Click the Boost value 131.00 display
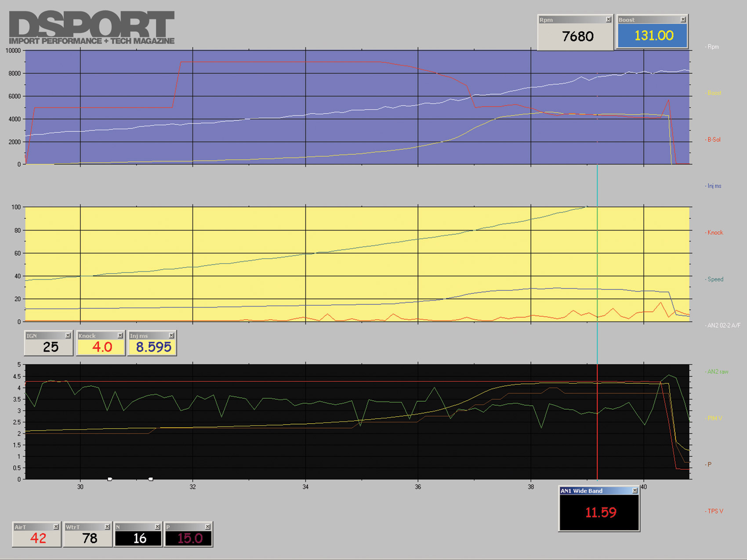Viewport: 747px width, 560px height. [x=653, y=36]
